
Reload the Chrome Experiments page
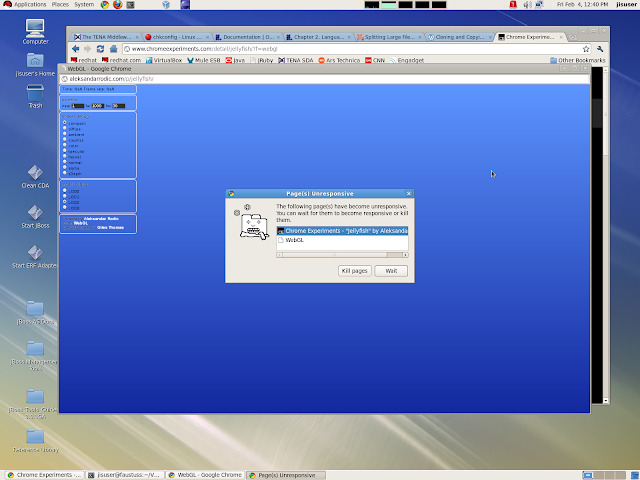tap(100, 49)
